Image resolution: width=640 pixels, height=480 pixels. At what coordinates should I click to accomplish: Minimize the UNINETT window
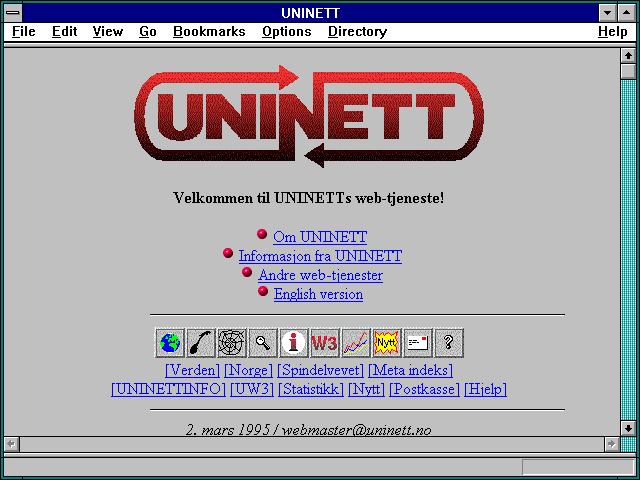pyautogui.click(x=607, y=13)
